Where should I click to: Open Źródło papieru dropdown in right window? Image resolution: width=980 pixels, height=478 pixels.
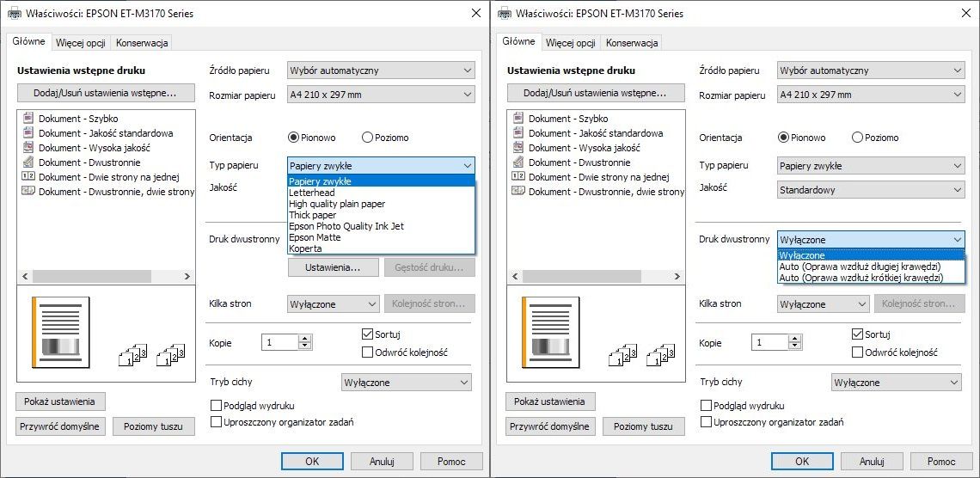click(x=871, y=70)
